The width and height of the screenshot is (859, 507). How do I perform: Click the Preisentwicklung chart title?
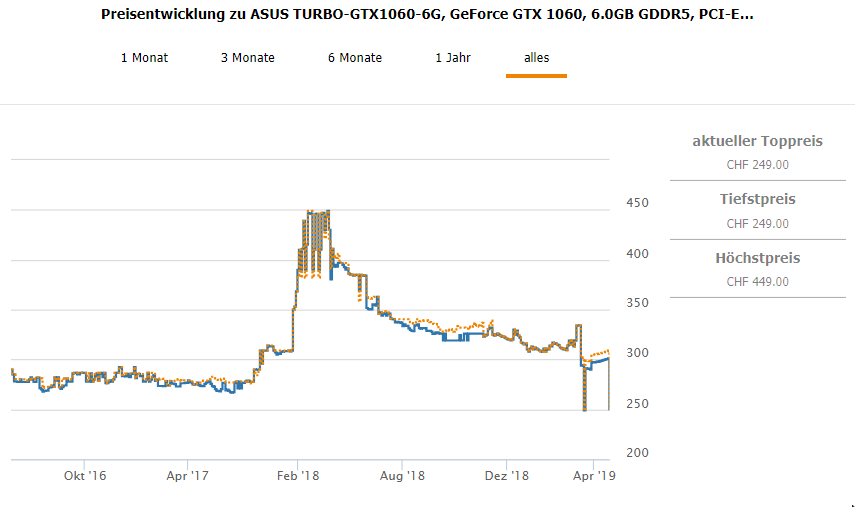click(428, 16)
